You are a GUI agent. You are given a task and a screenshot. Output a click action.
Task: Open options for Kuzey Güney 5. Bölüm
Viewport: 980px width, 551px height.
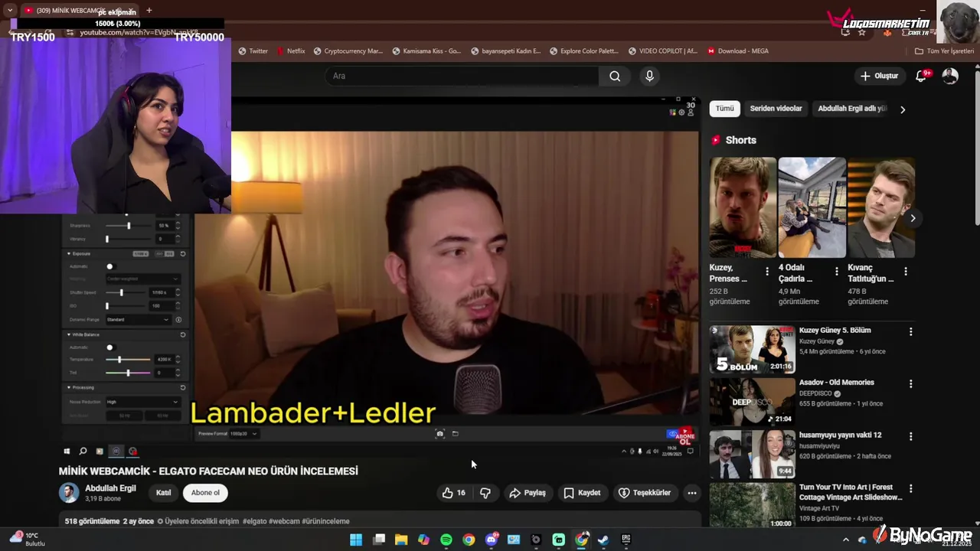coord(910,331)
